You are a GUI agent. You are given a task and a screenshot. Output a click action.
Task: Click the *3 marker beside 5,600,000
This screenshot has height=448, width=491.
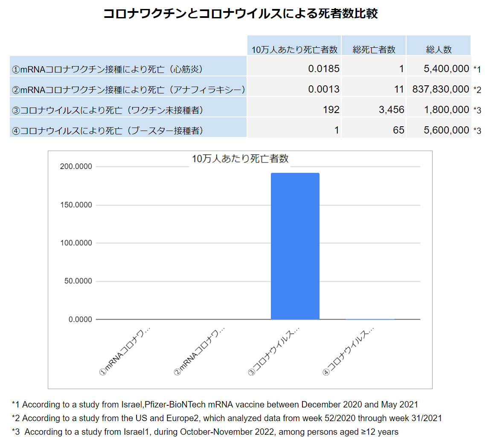click(x=477, y=131)
